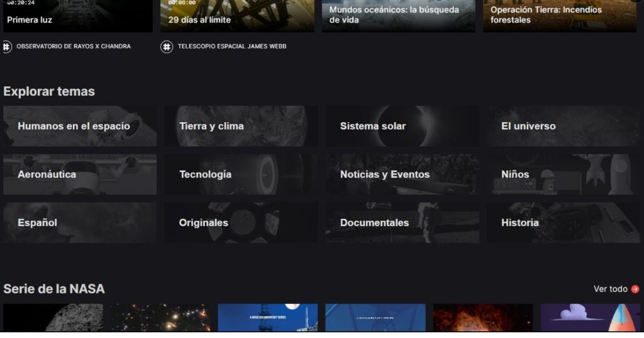Open the Tierra y clima topic tile
The height and width of the screenshot is (338, 644).
(x=241, y=127)
